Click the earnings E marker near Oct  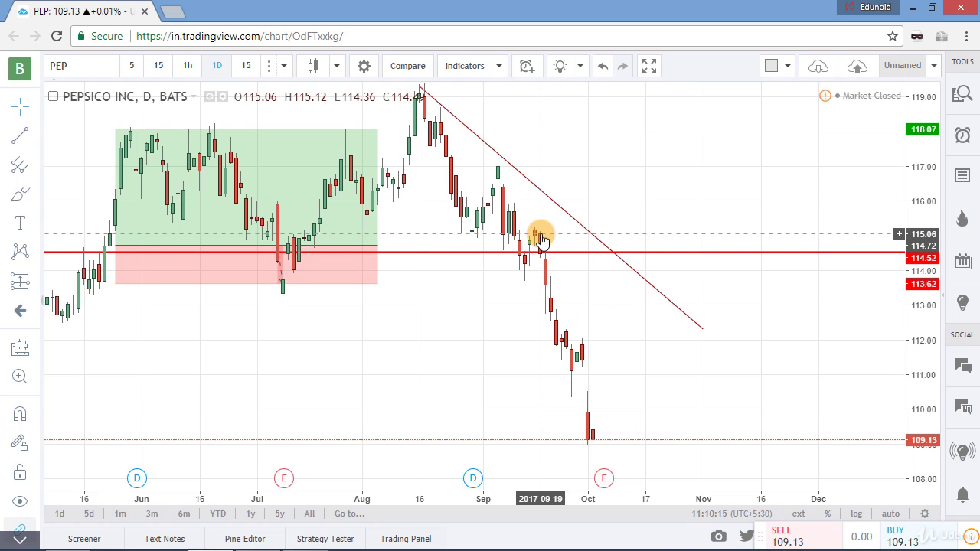604,478
